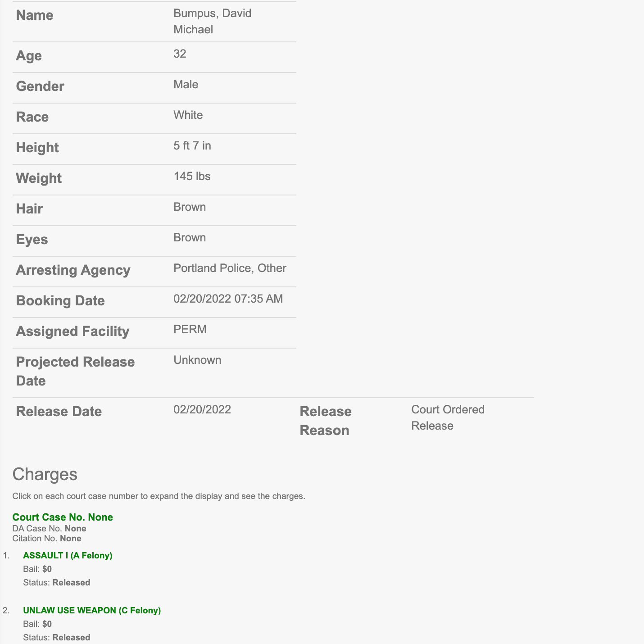Click the Age value 32
Viewport: 644px width, 644px height.
point(180,54)
